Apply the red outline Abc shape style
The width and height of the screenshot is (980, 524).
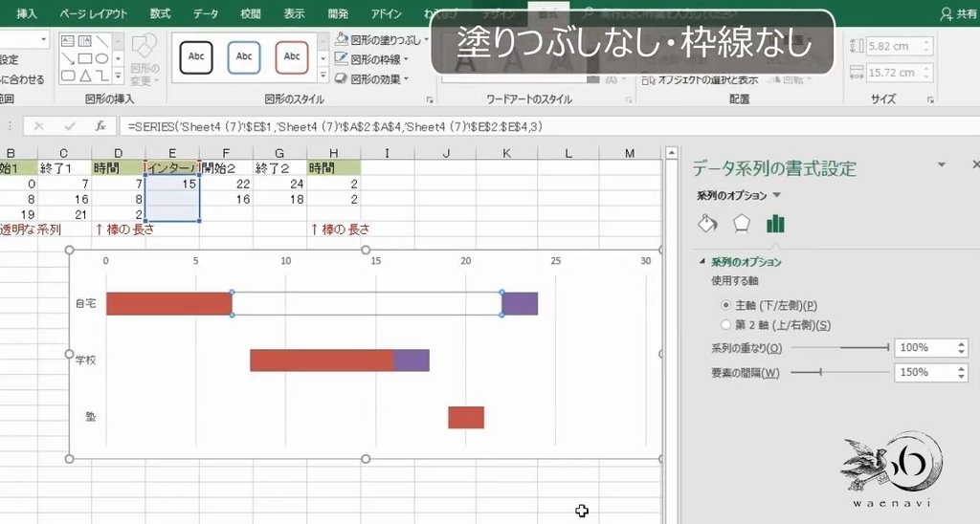pos(292,57)
